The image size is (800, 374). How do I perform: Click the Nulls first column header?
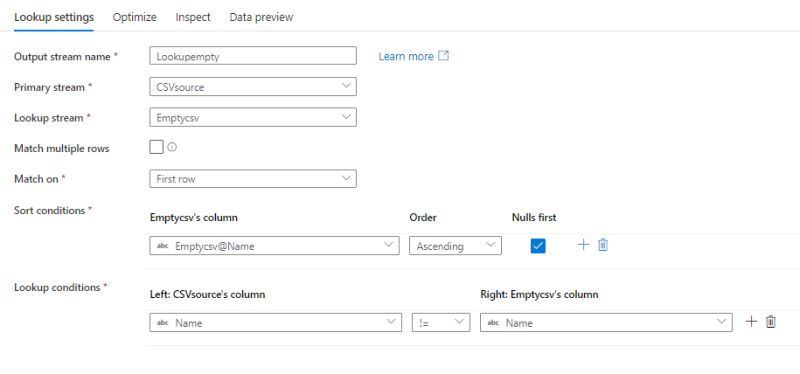534,217
